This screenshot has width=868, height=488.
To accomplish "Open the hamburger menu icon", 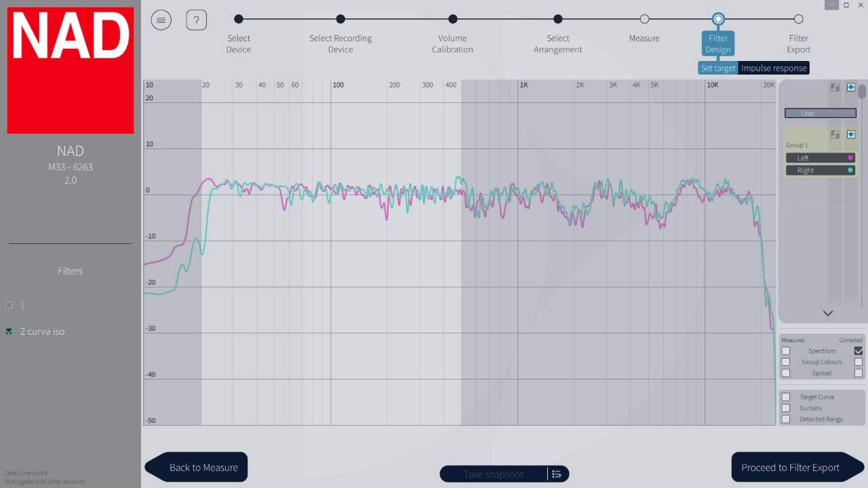I will click(x=161, y=20).
